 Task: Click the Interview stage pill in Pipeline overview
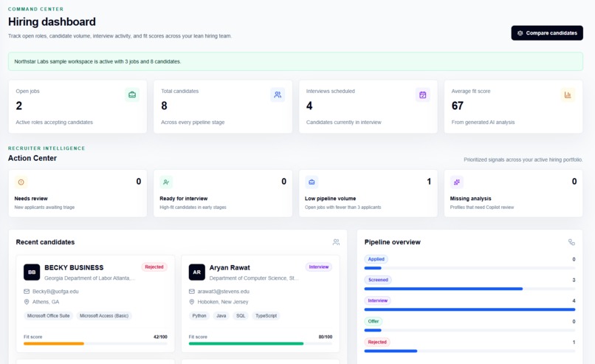click(377, 301)
